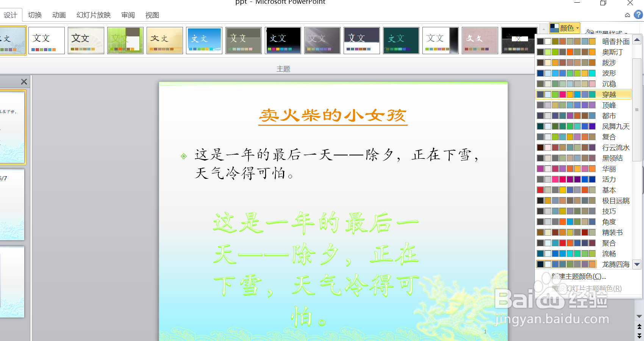Select the 都市 color scheme
This screenshot has width=644, height=341.
584,116
